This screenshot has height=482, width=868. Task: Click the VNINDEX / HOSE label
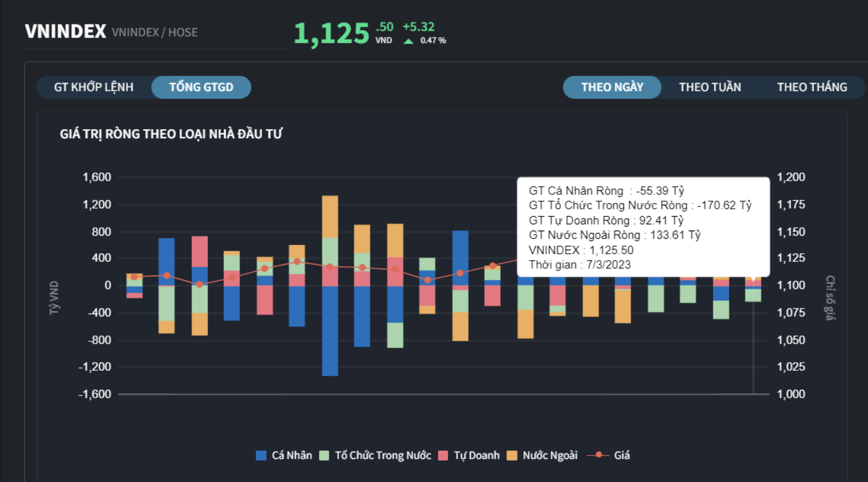click(x=155, y=32)
